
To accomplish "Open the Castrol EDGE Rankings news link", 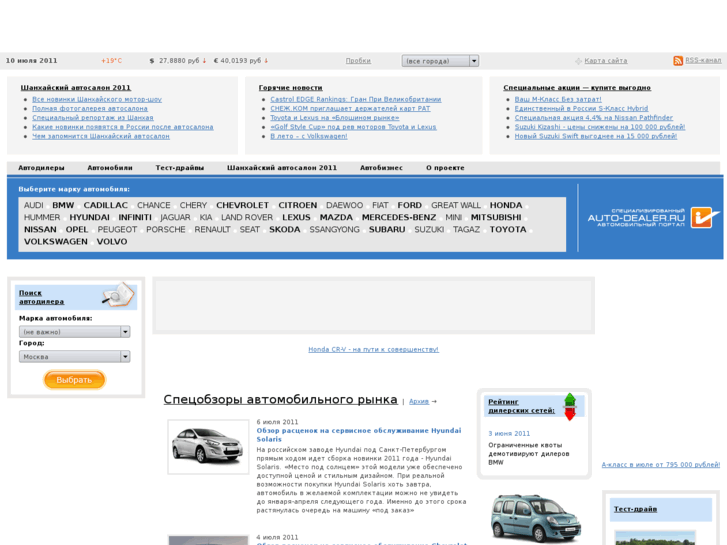I will 356,99.
